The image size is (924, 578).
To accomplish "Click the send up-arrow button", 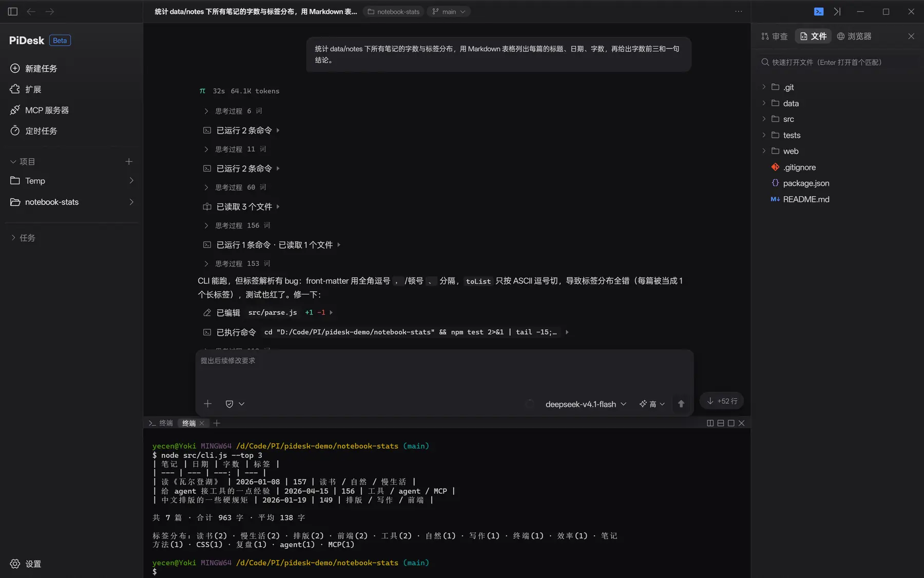I will point(681,404).
